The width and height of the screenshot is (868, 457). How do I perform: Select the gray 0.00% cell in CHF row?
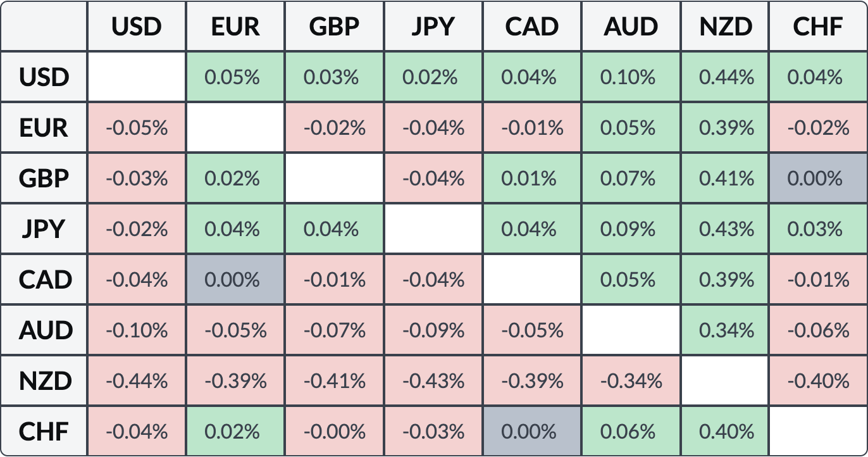(531, 432)
